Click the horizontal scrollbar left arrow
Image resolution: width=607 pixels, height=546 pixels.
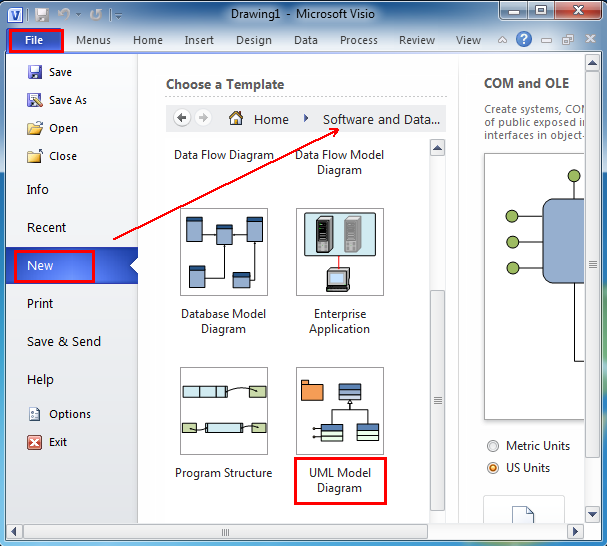pos(14,531)
